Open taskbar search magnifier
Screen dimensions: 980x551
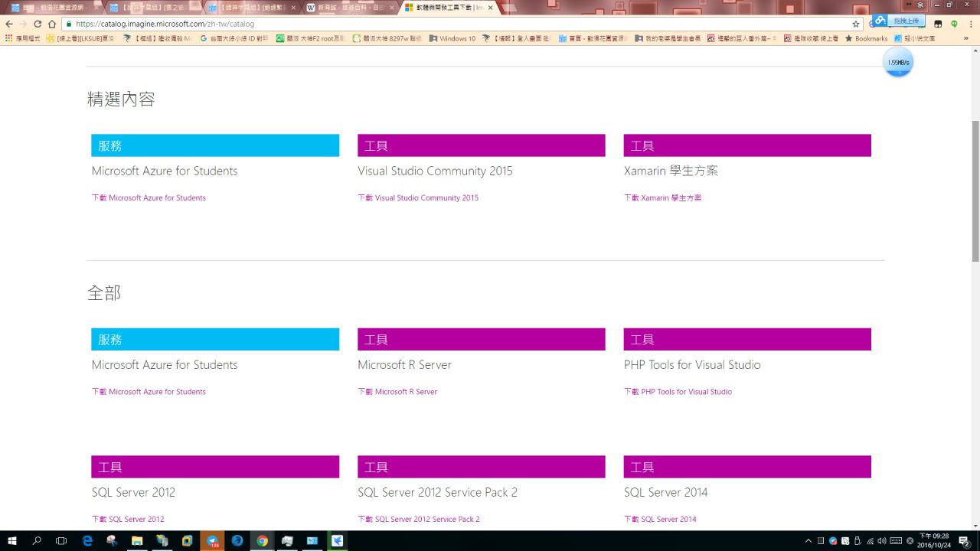coord(37,541)
